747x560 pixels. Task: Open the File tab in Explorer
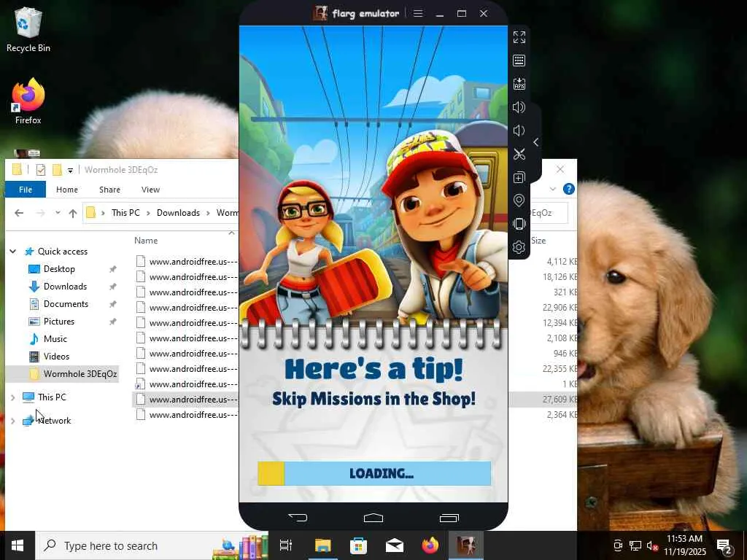click(26, 190)
